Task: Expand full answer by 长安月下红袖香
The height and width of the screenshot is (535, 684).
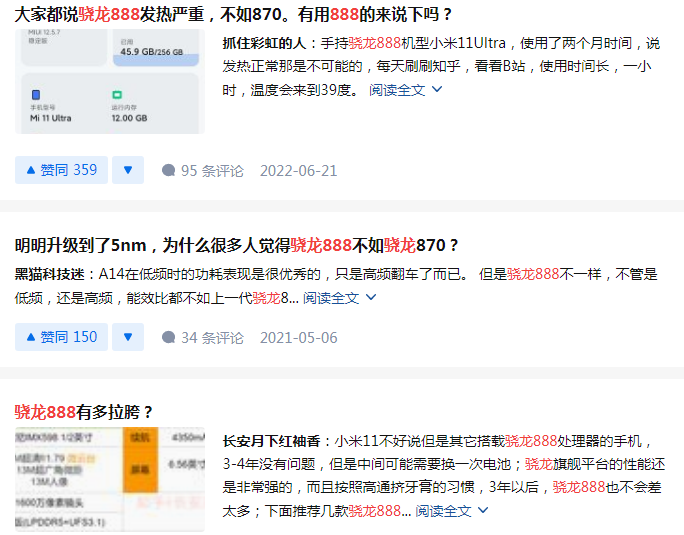Action: (x=451, y=511)
